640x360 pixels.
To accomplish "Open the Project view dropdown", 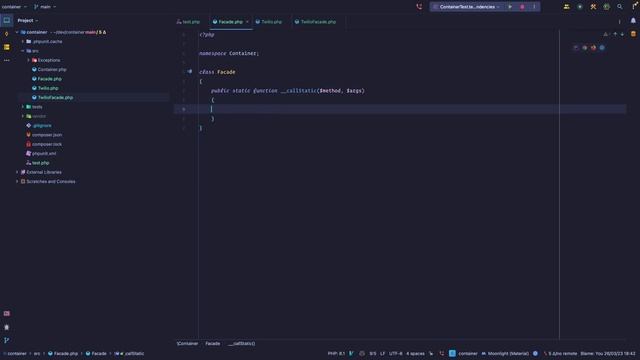I will (28, 20).
